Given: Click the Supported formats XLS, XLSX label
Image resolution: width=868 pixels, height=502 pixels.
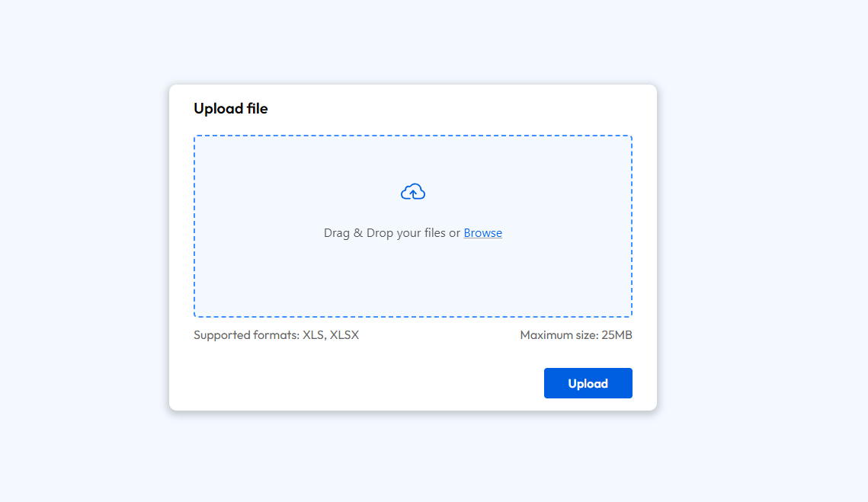Looking at the screenshot, I should (x=276, y=334).
